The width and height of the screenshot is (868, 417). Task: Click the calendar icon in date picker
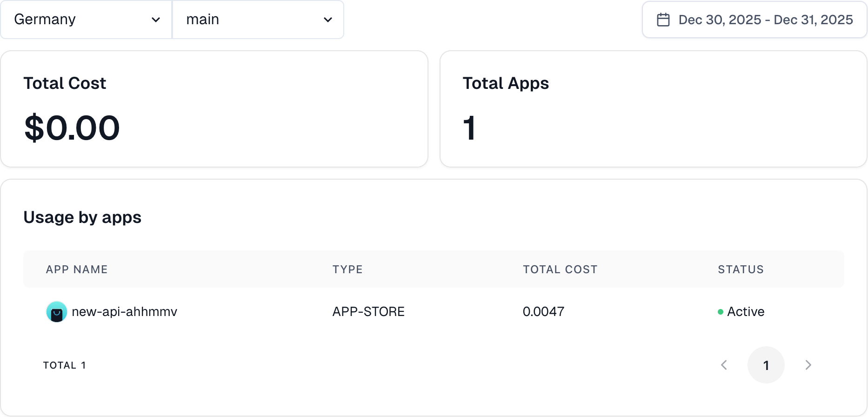tap(663, 20)
